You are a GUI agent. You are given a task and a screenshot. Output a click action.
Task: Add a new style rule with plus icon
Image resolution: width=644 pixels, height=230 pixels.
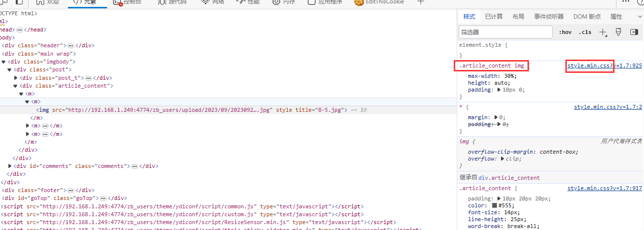[603, 32]
